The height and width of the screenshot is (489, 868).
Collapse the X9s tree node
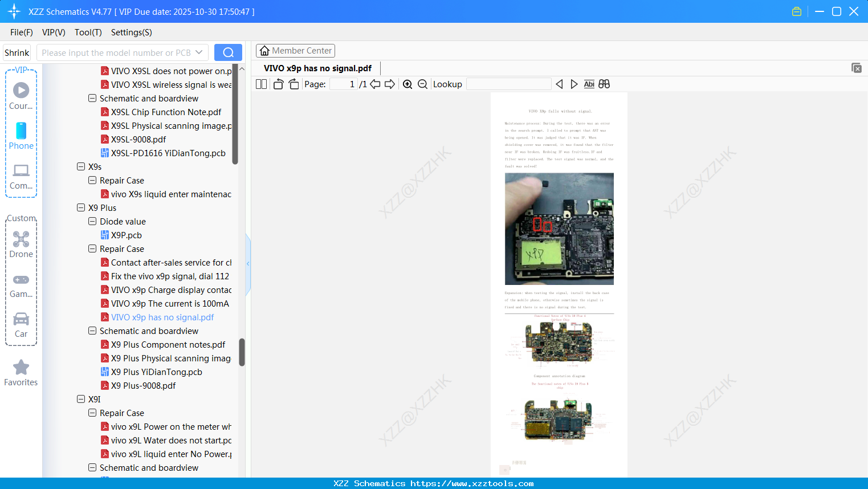click(81, 166)
